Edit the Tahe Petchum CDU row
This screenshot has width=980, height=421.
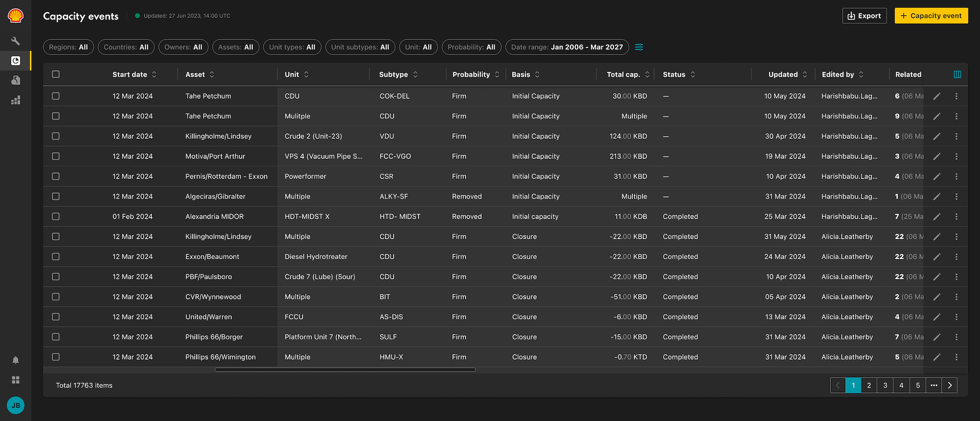(937, 96)
